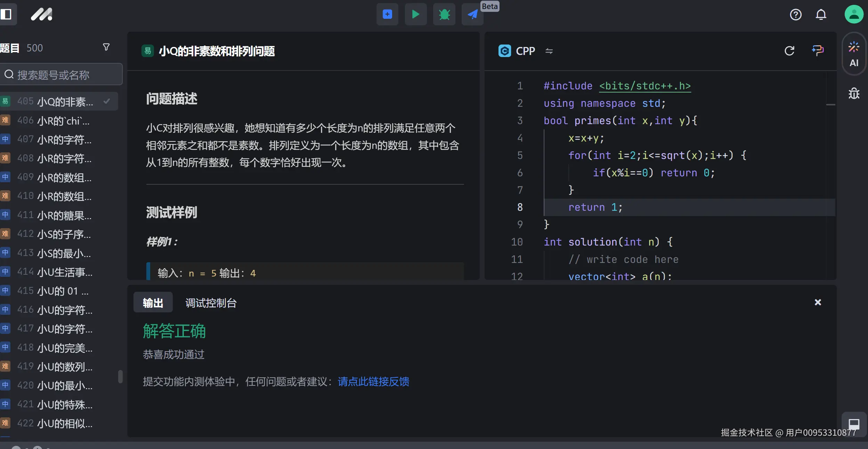Select problem 422 小U的相似...

pyautogui.click(x=58, y=423)
